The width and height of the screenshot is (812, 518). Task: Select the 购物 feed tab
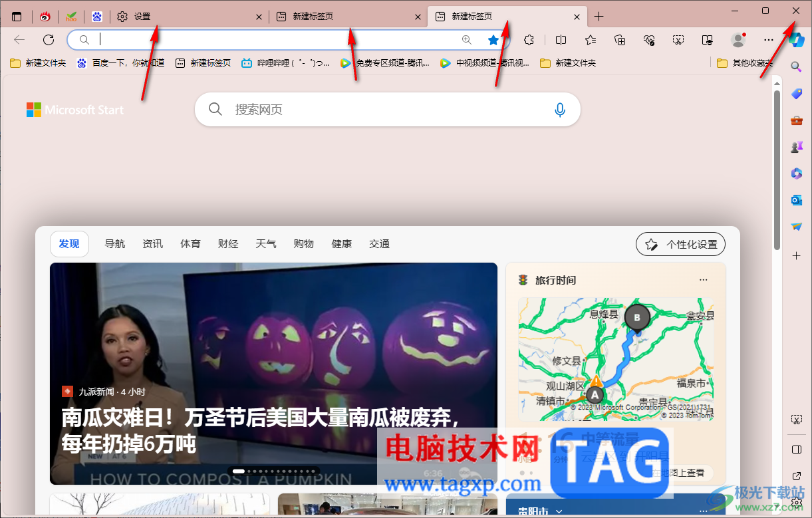304,244
